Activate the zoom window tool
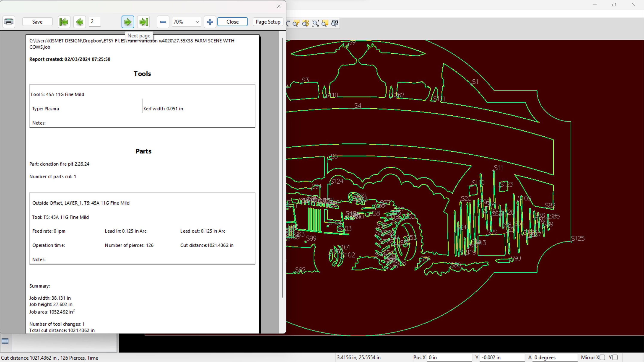 pos(315,23)
